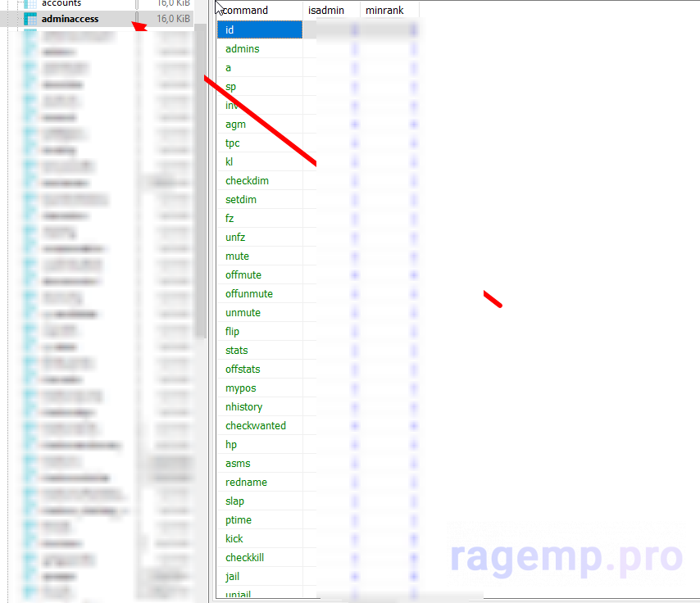Click the setdim command cell
Image resolution: width=700 pixels, height=603 pixels.
point(241,200)
